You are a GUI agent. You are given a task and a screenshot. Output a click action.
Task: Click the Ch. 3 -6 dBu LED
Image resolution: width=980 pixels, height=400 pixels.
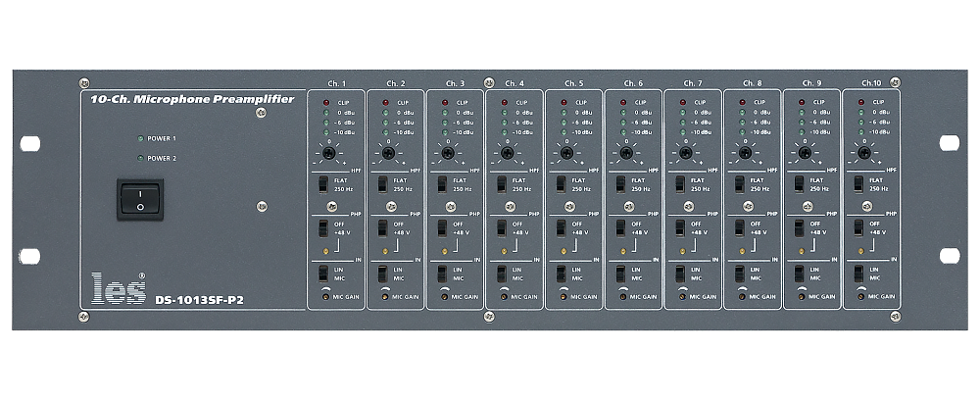[444, 123]
